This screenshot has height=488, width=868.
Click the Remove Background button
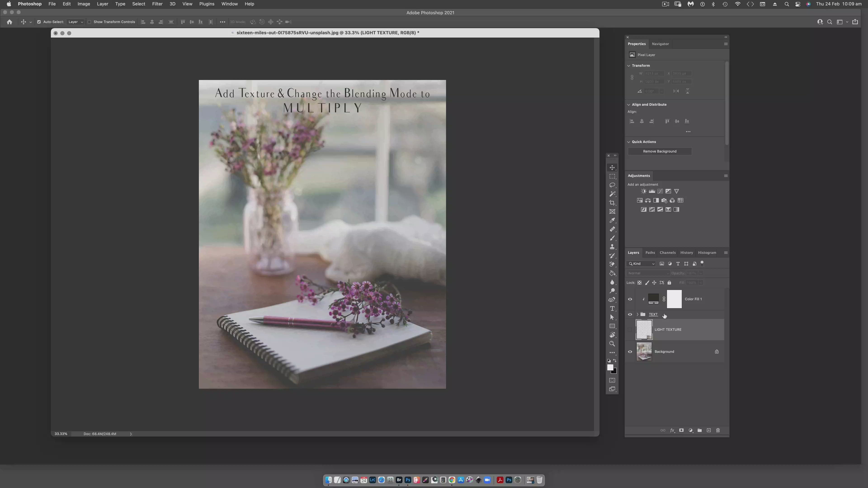point(659,151)
